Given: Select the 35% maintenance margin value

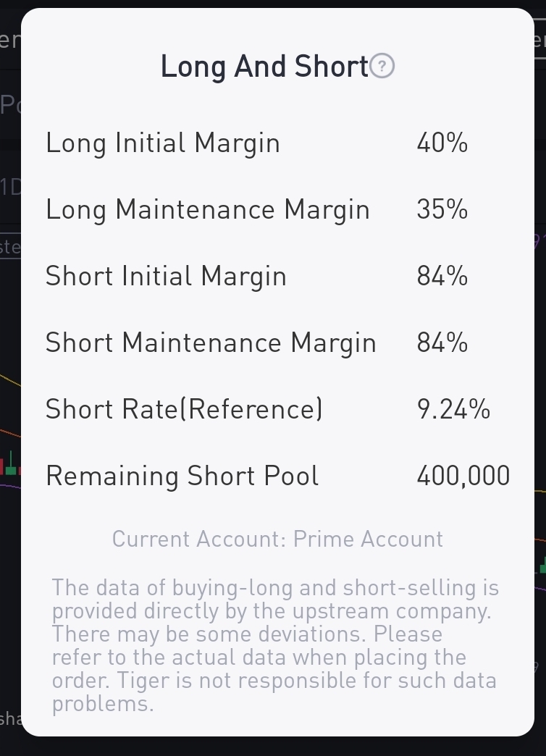Looking at the screenshot, I should [442, 210].
